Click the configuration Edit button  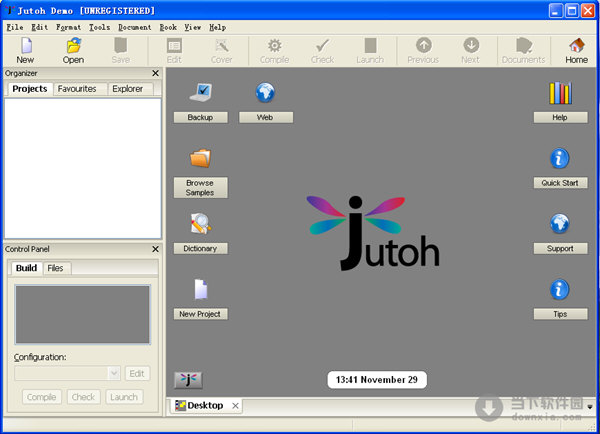click(137, 374)
